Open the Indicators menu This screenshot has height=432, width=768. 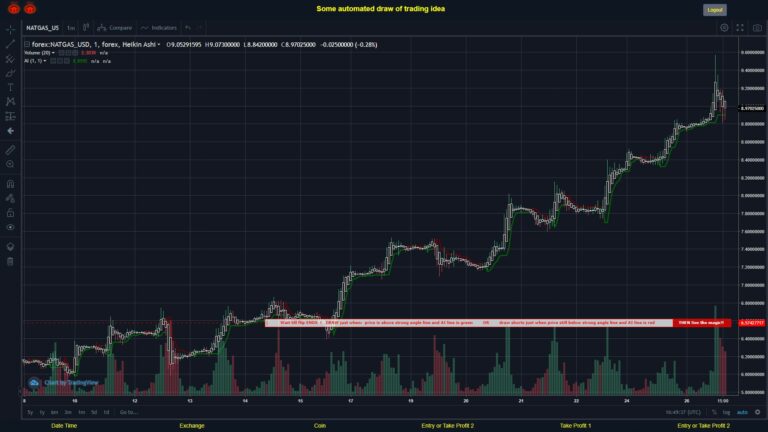click(159, 28)
